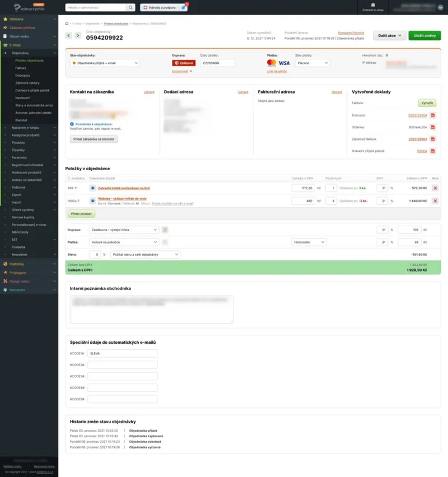Viewport: 448px width, 477px height.
Task: Click the home icon in the breadcrumb
Action: [x=67, y=24]
